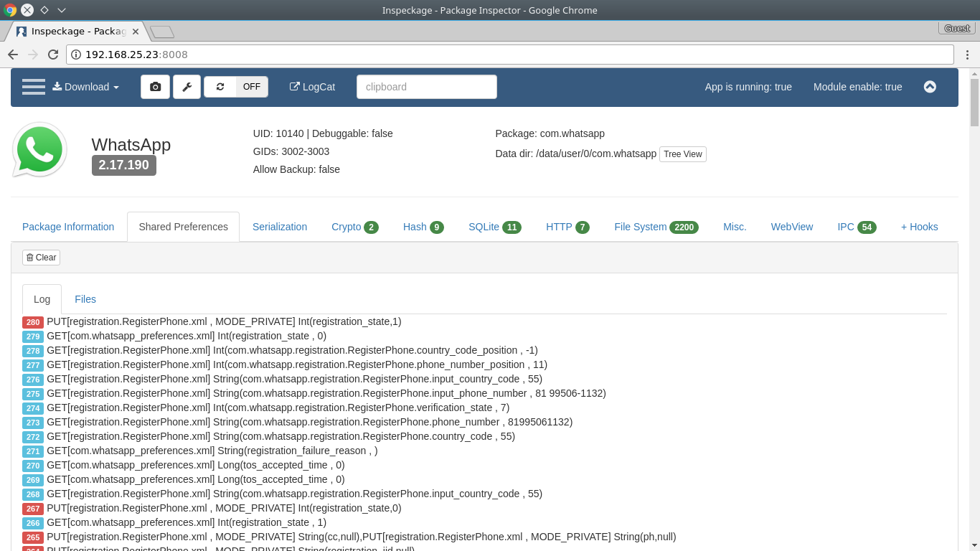The image size is (980, 551).
Task: Switch to Package Information tab
Action: coord(68,227)
